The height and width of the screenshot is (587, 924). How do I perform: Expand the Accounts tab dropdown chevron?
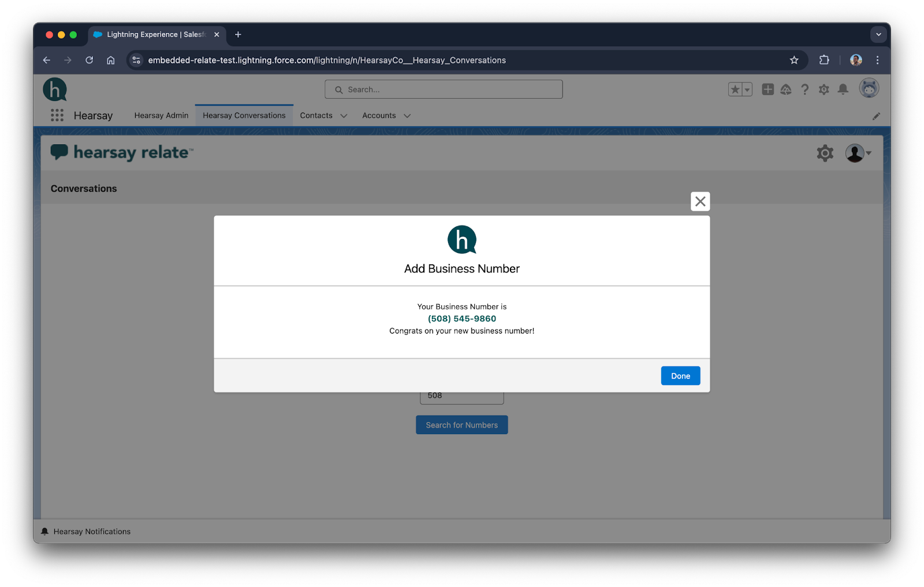click(x=407, y=116)
